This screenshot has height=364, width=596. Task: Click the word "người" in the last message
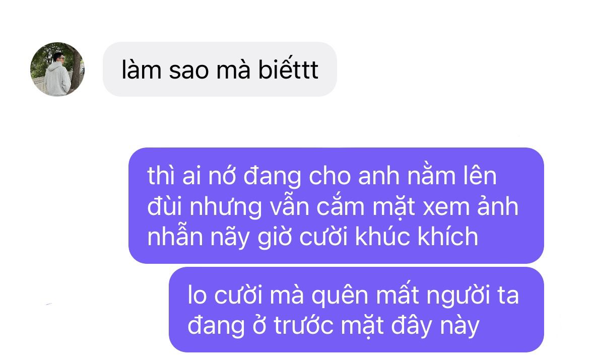(x=458, y=297)
